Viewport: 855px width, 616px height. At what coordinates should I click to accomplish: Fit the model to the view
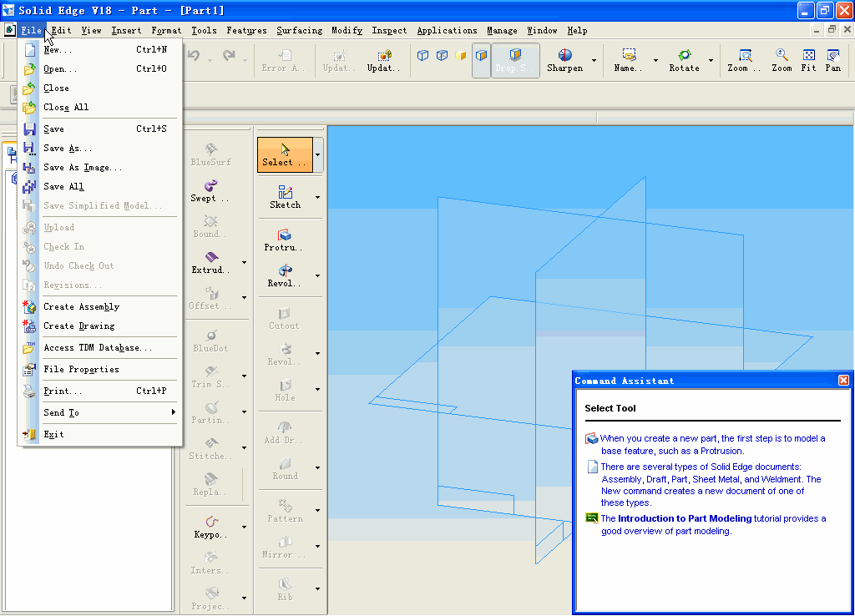[808, 60]
